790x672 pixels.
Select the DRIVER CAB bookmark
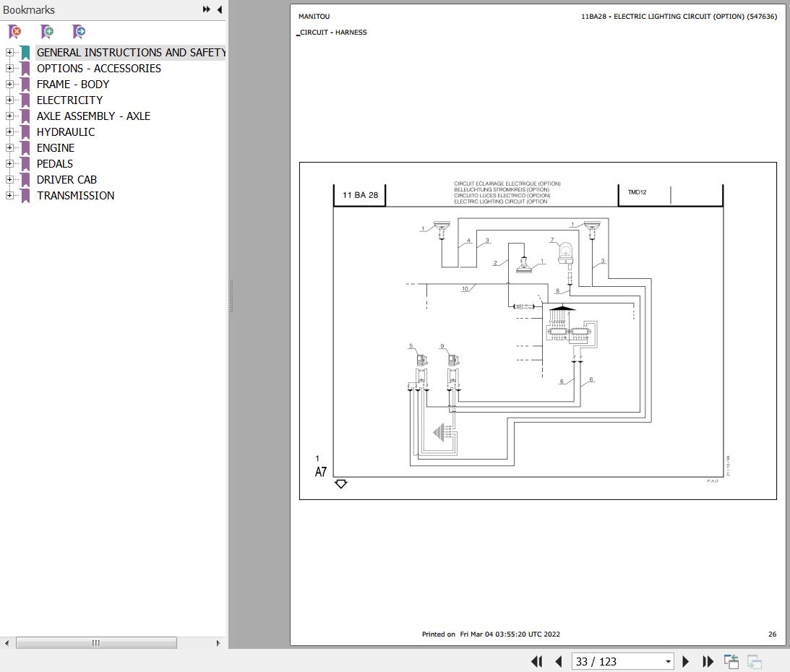tap(66, 179)
